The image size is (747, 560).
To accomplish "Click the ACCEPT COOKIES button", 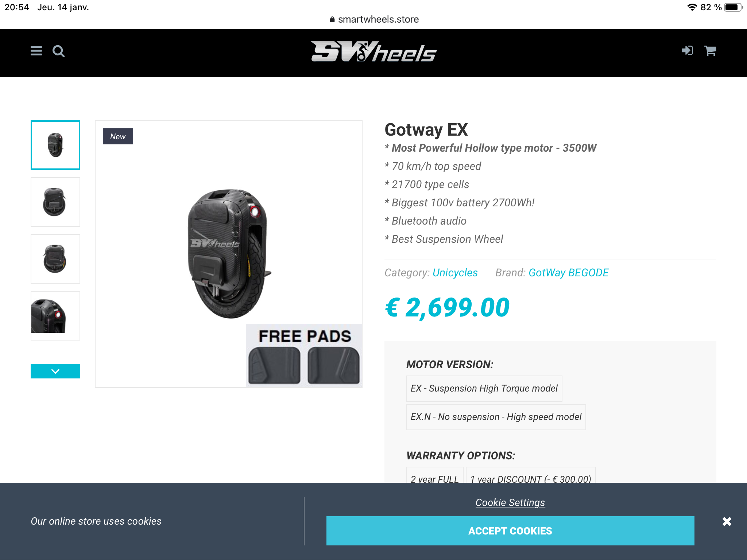I will click(510, 531).
